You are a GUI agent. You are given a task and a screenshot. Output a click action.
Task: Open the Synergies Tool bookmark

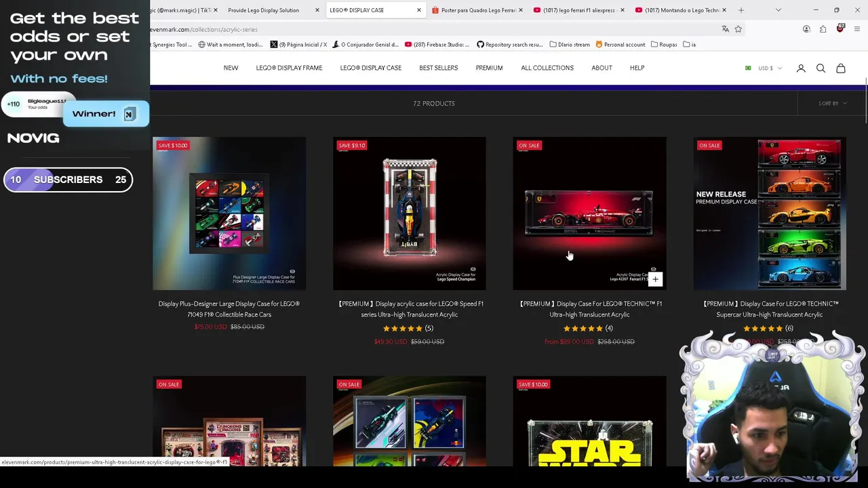click(x=172, y=45)
